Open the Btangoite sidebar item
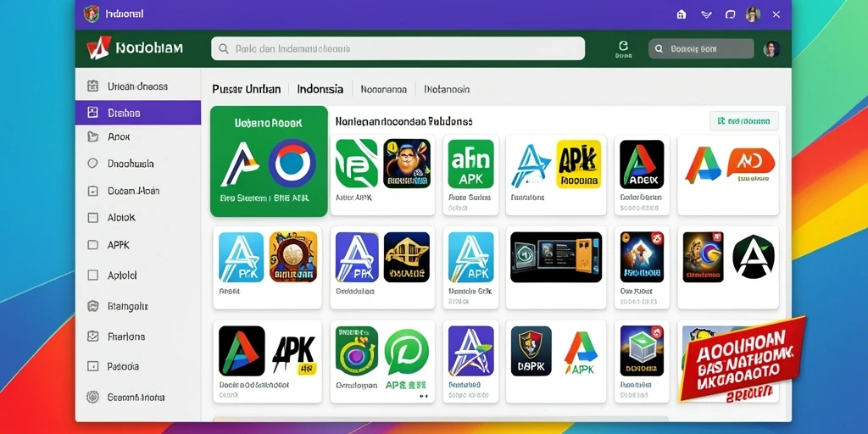 pos(138,305)
